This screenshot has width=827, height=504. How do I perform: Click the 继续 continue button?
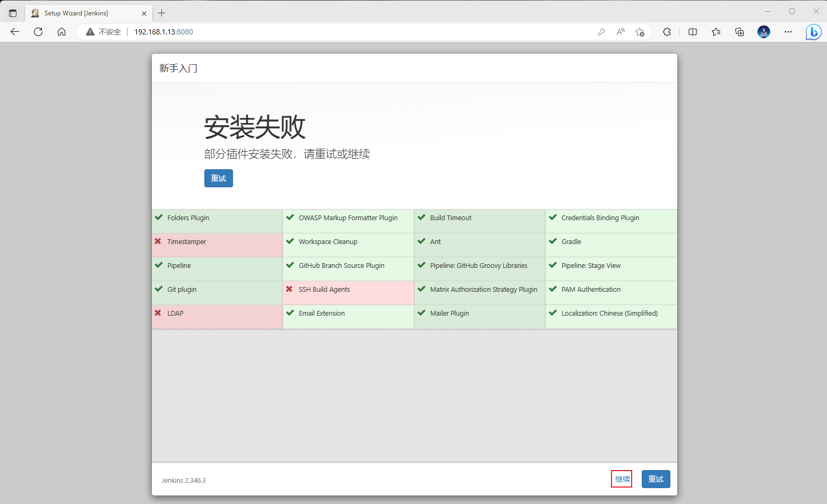(x=622, y=479)
